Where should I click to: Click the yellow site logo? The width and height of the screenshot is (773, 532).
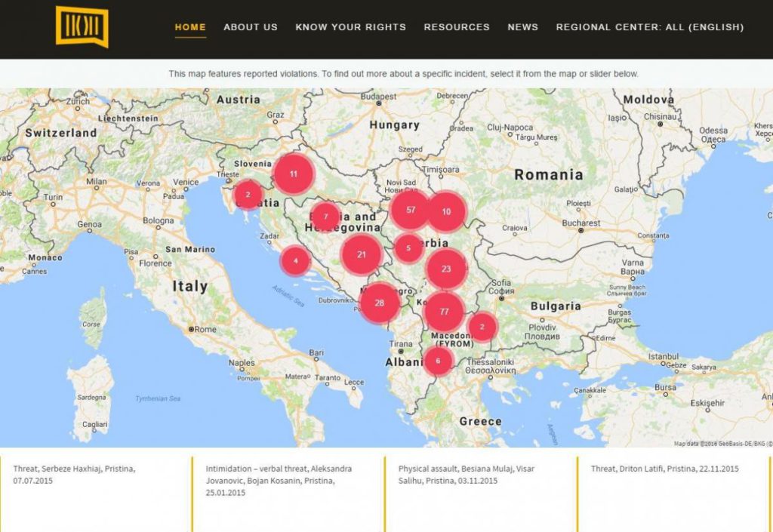(x=82, y=26)
